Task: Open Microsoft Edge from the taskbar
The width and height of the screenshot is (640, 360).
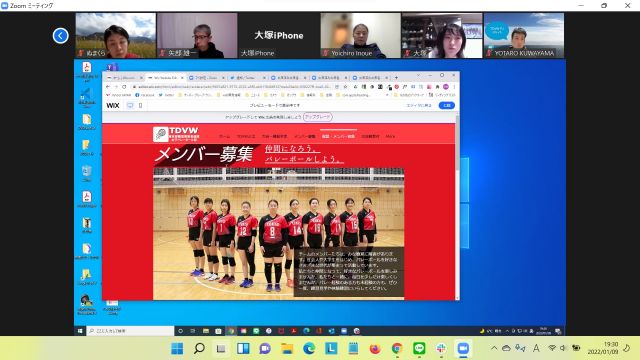Action: pyautogui.click(x=309, y=348)
